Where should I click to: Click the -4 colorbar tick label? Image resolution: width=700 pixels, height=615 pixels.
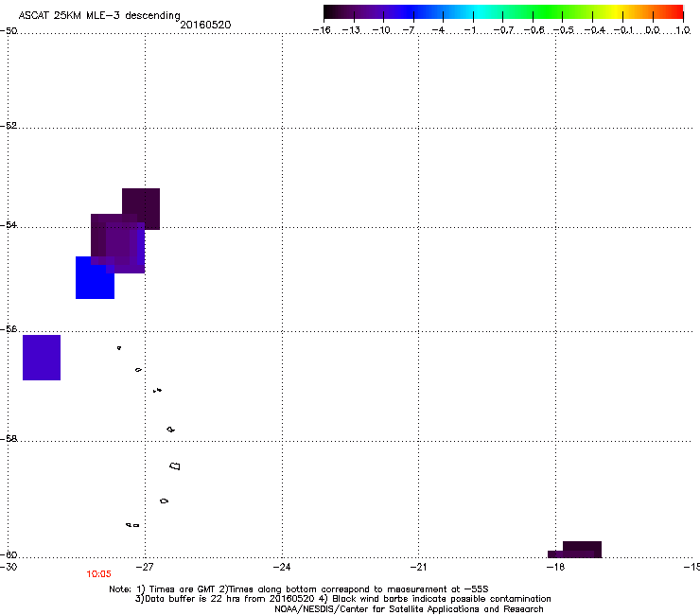438,30
